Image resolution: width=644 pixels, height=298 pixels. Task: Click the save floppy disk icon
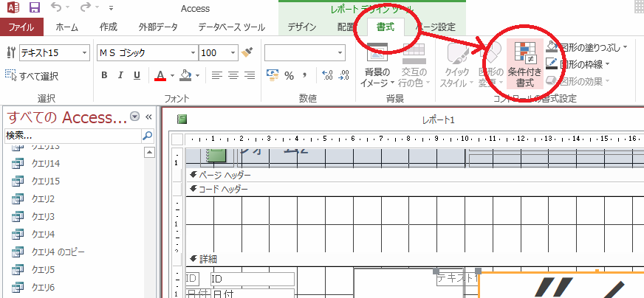(35, 9)
